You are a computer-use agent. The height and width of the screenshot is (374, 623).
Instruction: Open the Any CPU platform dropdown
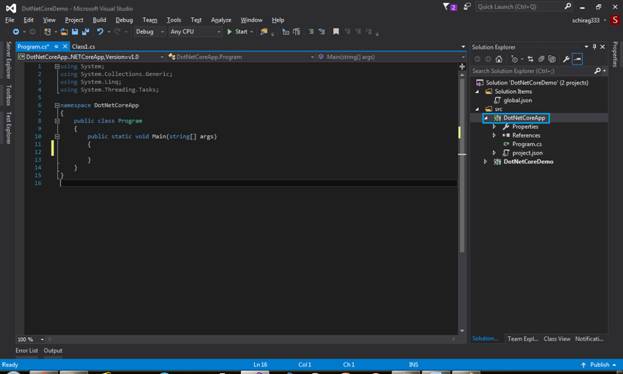195,31
